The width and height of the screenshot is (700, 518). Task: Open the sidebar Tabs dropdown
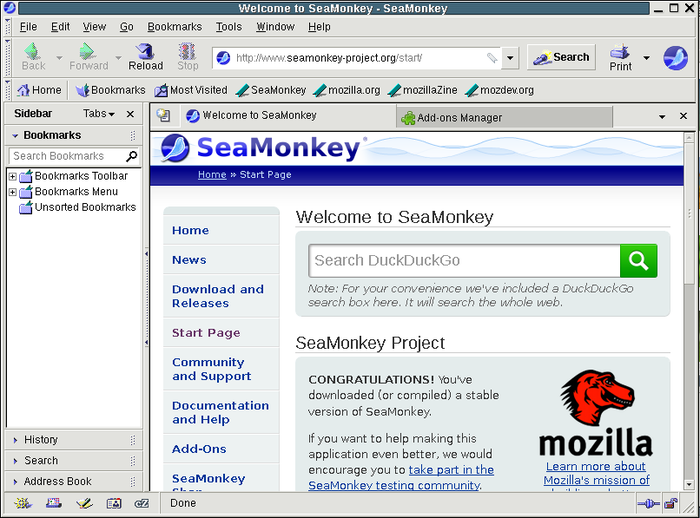pyautogui.click(x=99, y=114)
